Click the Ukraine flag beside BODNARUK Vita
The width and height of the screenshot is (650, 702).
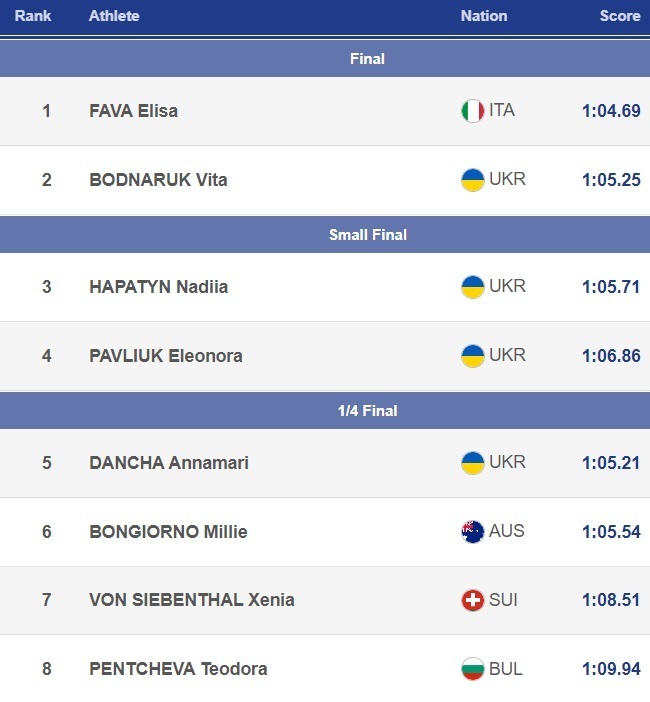(x=472, y=180)
